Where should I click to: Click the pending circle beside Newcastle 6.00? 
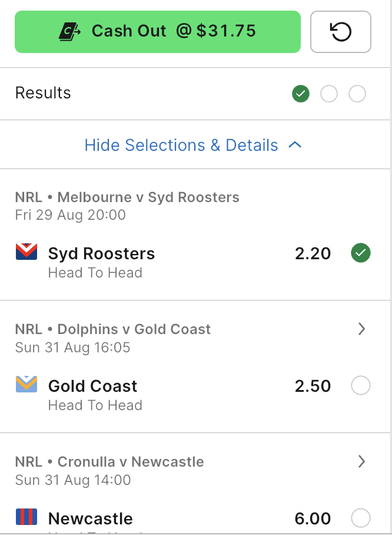pyautogui.click(x=361, y=518)
